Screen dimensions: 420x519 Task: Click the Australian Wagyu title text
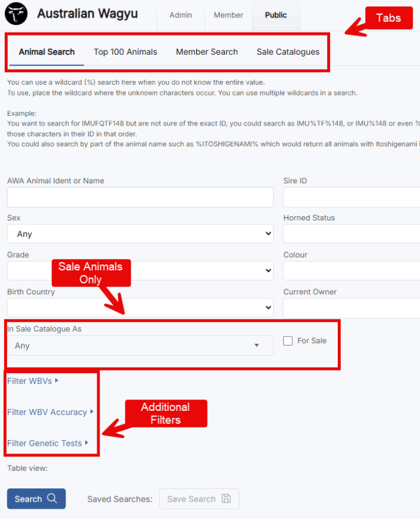point(88,14)
